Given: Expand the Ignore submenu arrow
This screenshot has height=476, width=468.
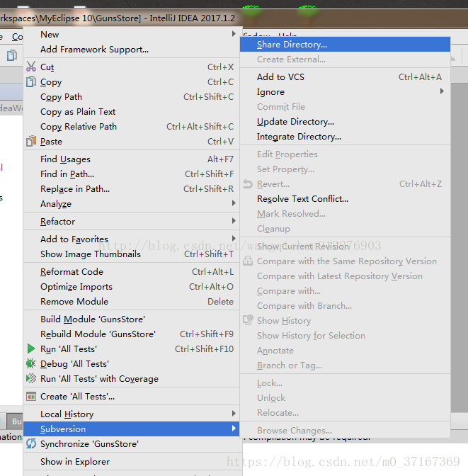Looking at the screenshot, I should coord(443,91).
